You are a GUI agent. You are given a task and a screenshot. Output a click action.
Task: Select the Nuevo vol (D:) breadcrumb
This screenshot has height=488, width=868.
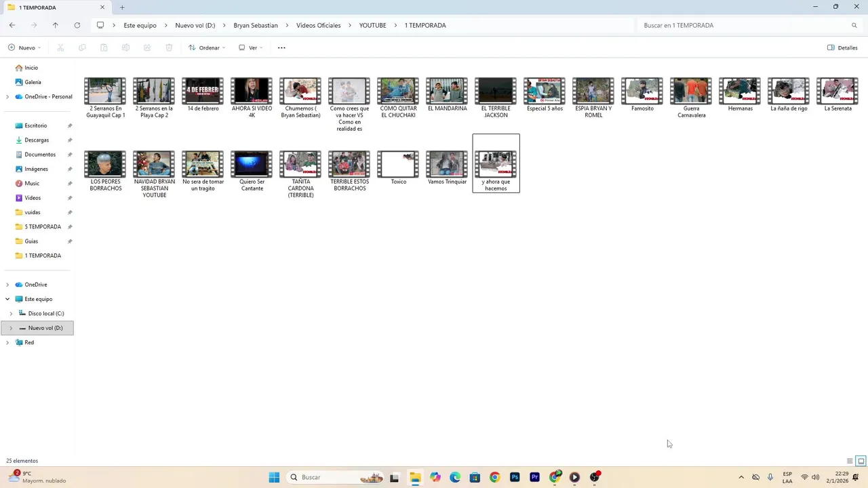point(195,25)
